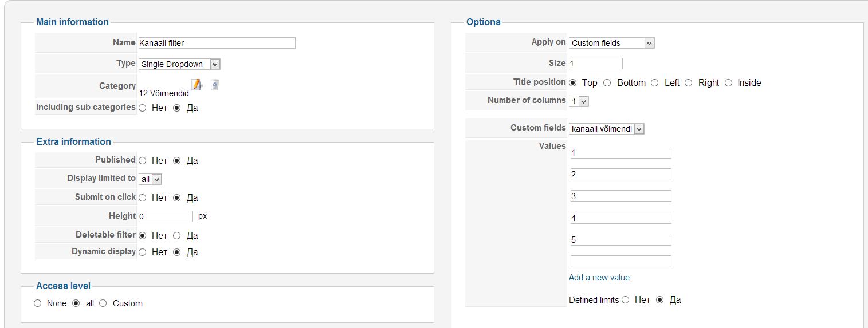Click the empty last value field
Image resolution: width=868 pixels, height=328 pixels.
[x=620, y=261]
